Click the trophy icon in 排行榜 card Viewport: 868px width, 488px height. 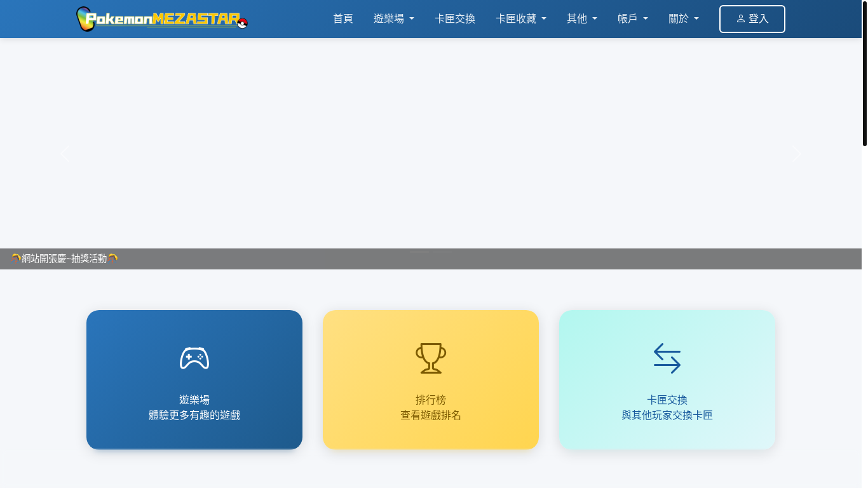(x=431, y=358)
